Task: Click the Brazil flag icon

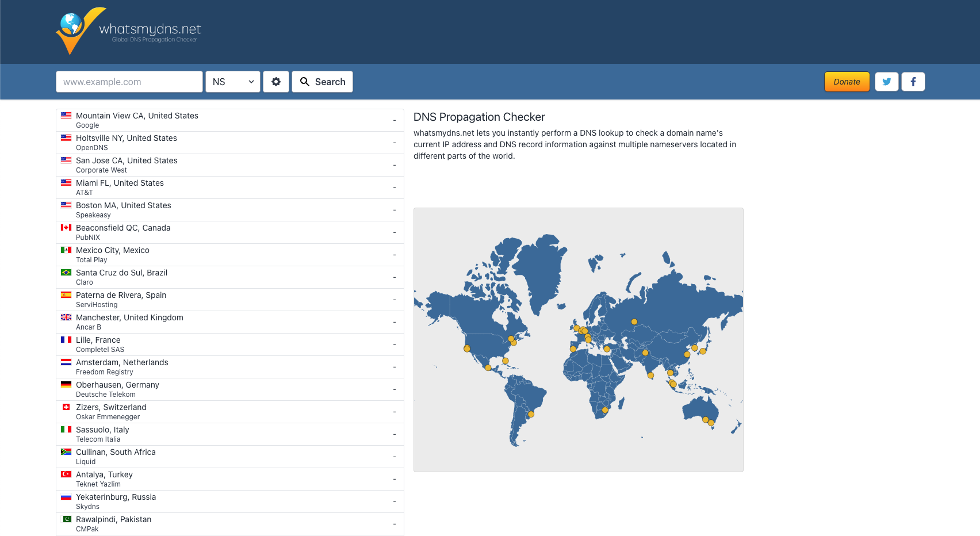Action: point(66,273)
